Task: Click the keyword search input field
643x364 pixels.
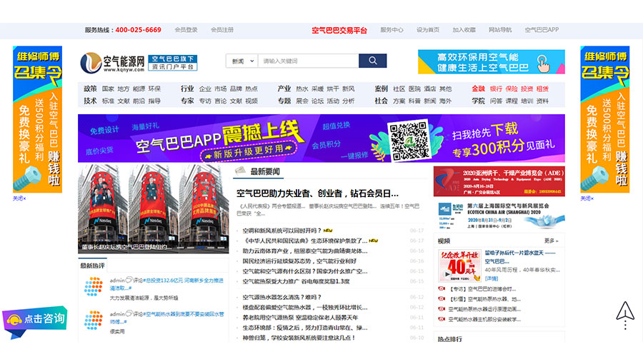Action: [308, 61]
